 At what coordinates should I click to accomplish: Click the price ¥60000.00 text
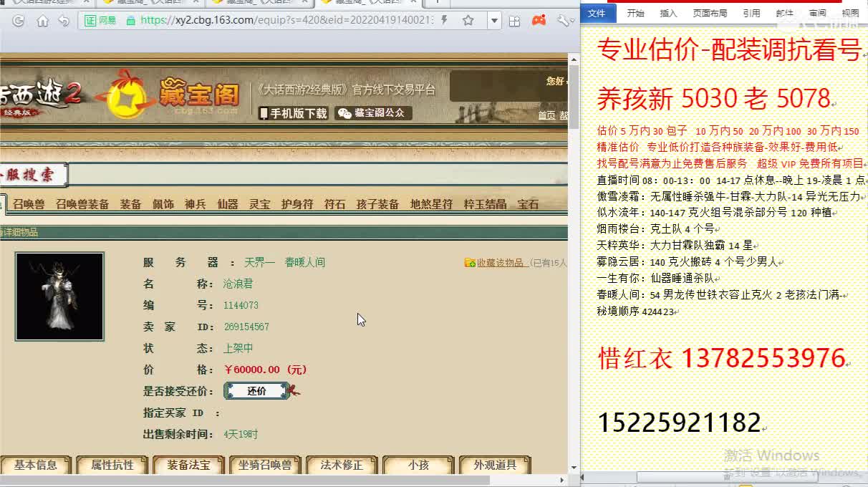click(265, 370)
